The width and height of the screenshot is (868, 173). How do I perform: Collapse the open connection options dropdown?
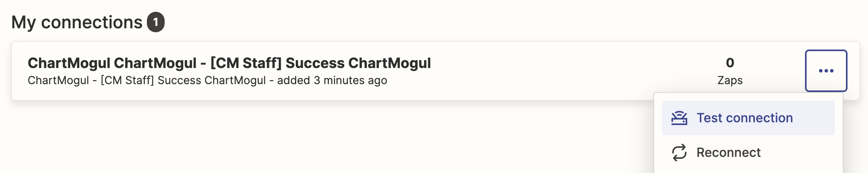coord(826,71)
